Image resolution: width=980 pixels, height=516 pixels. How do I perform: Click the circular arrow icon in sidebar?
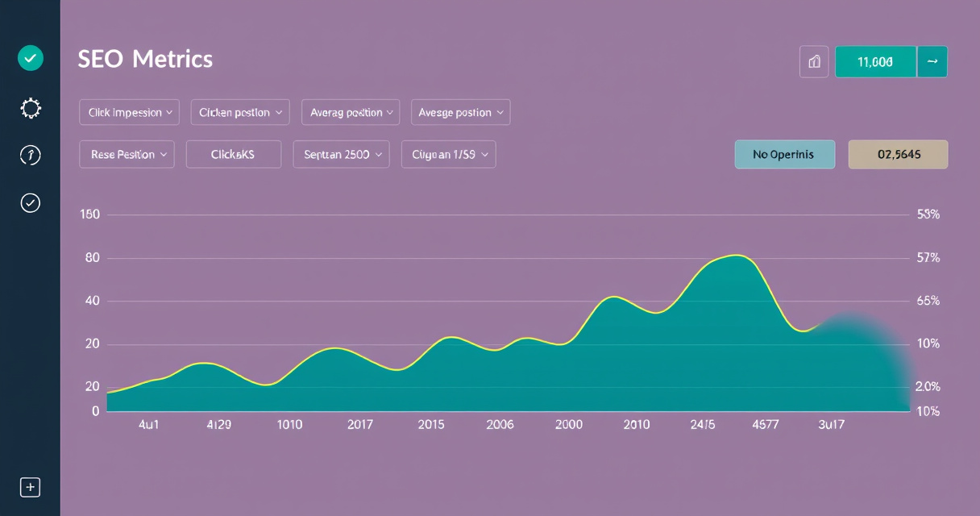(31, 155)
